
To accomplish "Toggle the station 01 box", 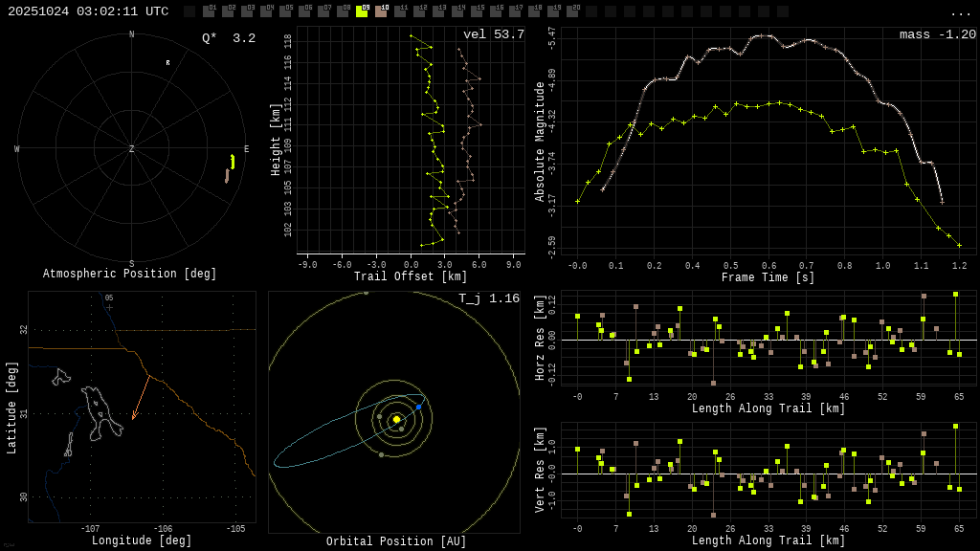I will point(209,11).
